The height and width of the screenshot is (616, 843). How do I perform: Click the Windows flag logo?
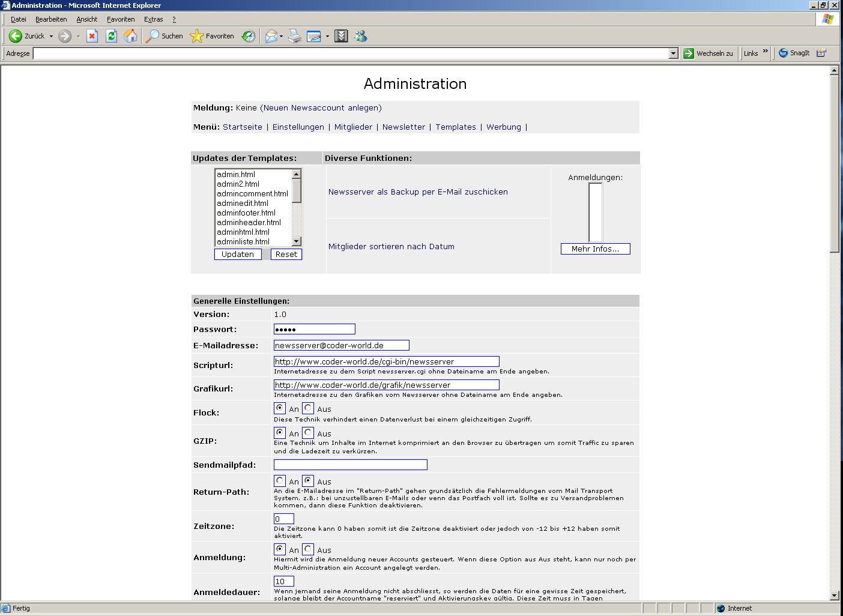coord(828,19)
